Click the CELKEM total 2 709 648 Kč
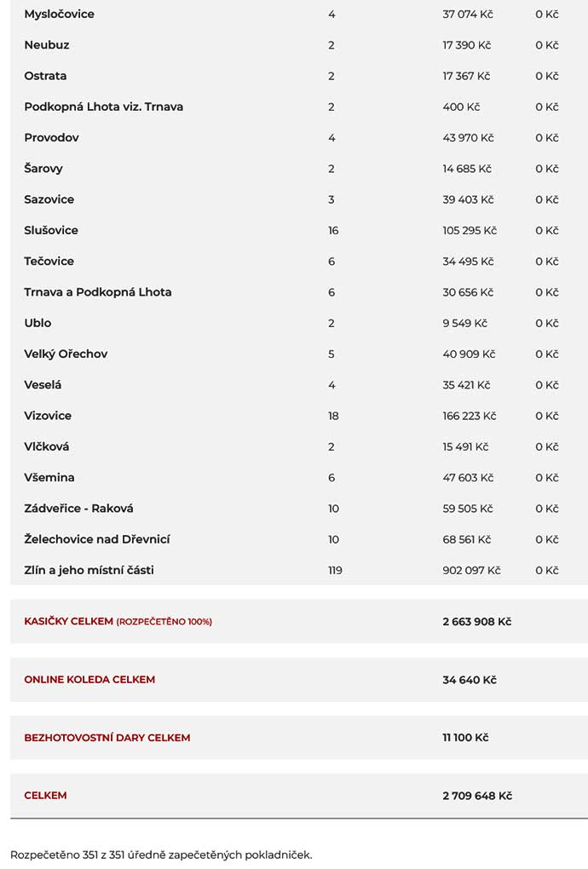The width and height of the screenshot is (588, 869). (x=477, y=795)
